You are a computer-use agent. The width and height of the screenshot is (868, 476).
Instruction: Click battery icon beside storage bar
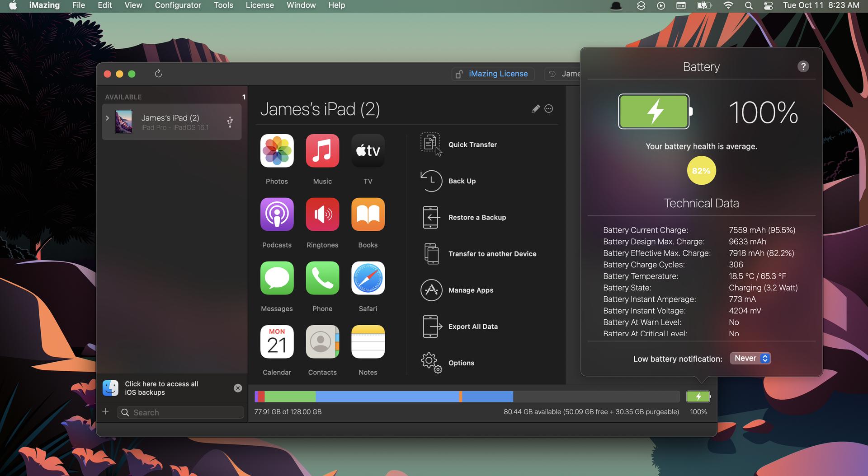point(698,397)
